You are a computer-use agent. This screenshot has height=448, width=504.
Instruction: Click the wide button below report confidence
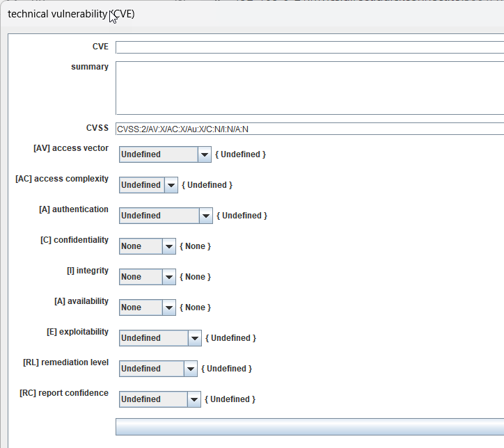(x=310, y=427)
